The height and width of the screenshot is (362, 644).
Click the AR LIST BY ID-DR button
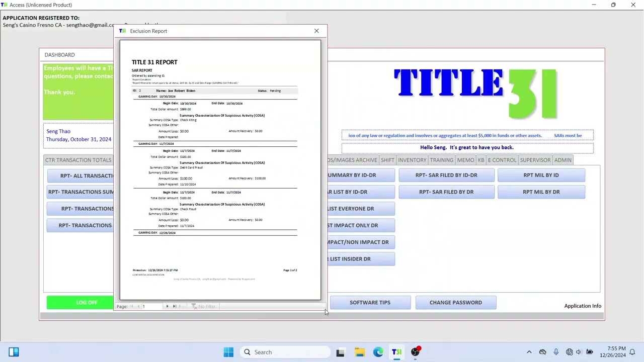point(361,192)
